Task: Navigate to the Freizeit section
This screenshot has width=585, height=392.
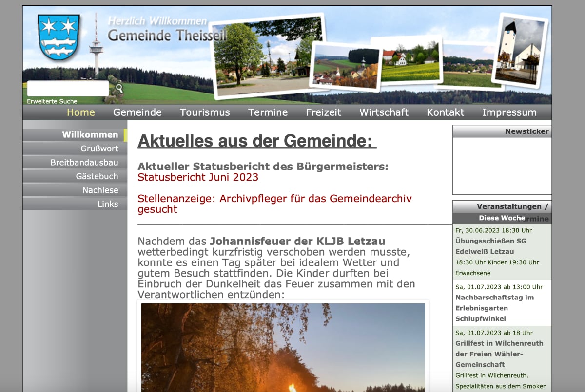Action: [323, 112]
